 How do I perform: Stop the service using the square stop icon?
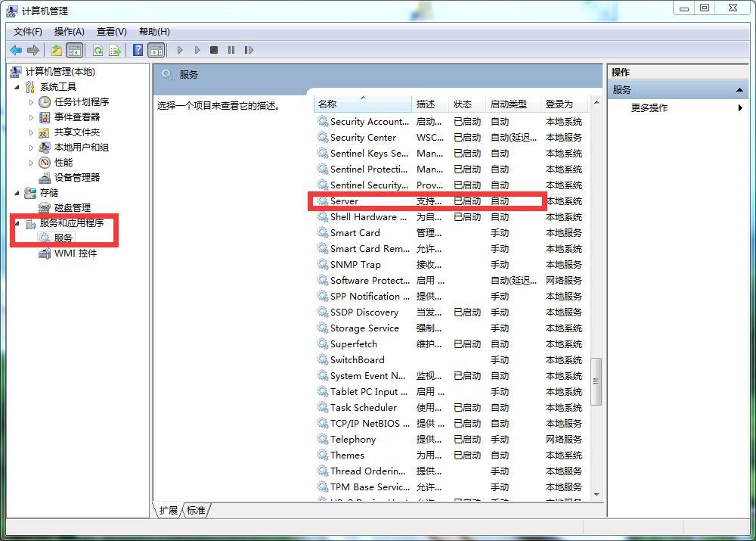click(214, 50)
